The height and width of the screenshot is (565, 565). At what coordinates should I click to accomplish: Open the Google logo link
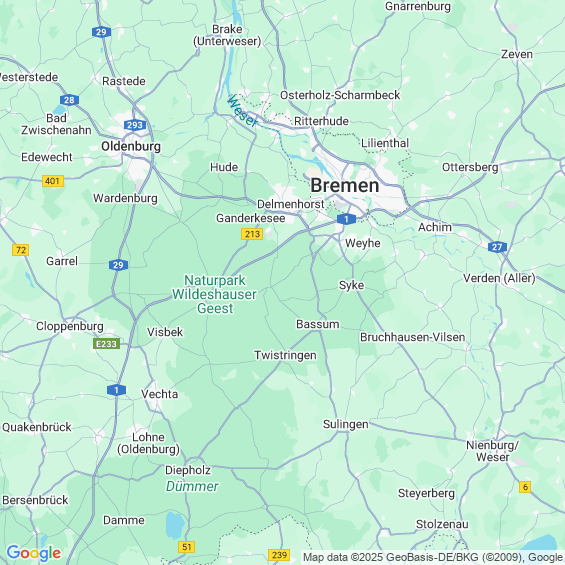[x=34, y=553]
